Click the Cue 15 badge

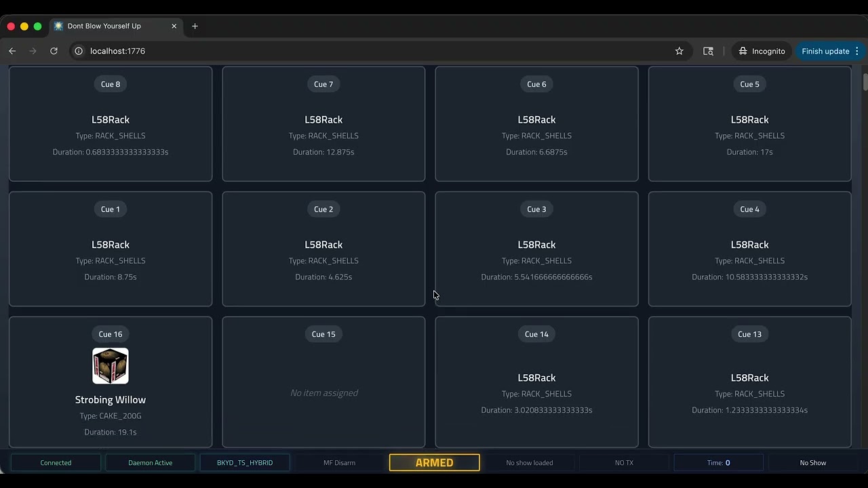(x=323, y=334)
